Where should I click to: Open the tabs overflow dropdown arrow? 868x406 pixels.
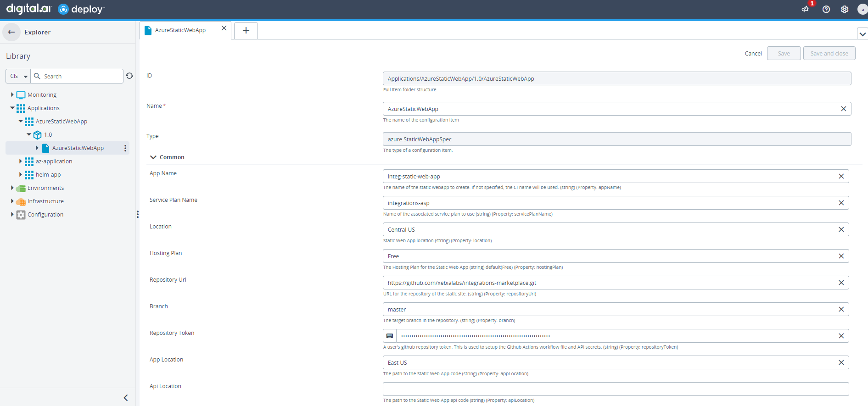click(x=862, y=34)
